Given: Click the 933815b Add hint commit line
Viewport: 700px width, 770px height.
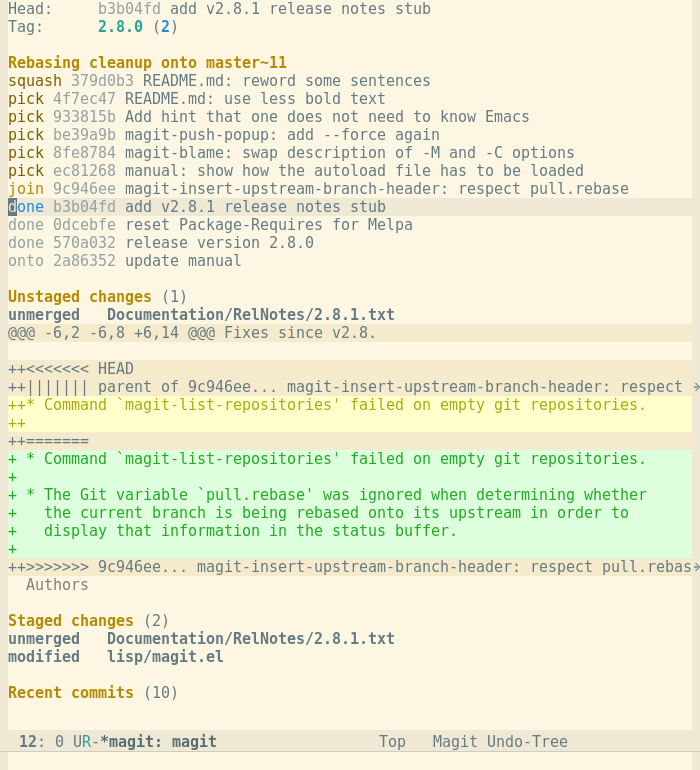Looking at the screenshot, I should pos(269,117).
